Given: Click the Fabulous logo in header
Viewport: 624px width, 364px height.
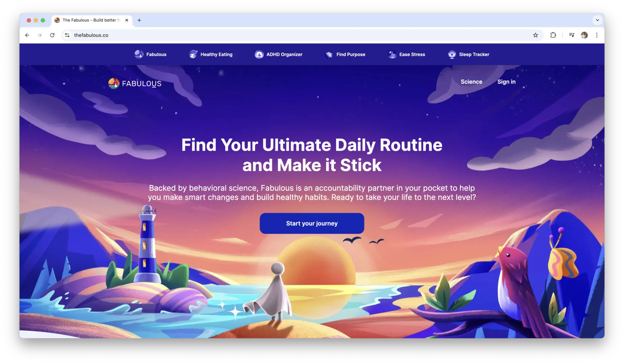Looking at the screenshot, I should [135, 83].
